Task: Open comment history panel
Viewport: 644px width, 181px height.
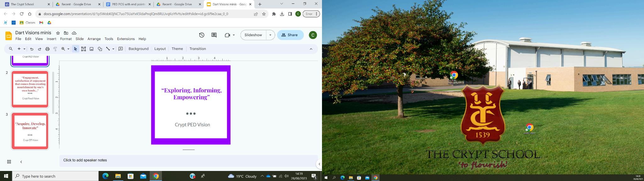Action: [214, 35]
